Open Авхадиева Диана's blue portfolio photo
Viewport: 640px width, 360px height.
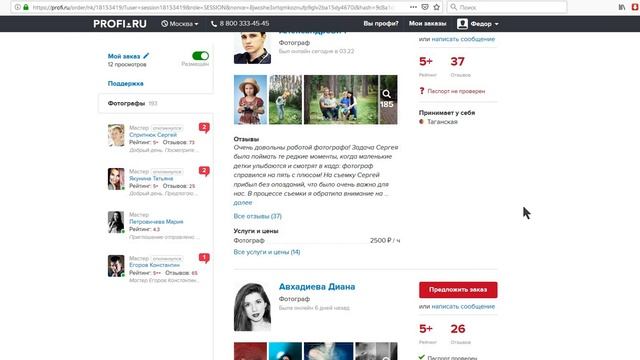285,351
